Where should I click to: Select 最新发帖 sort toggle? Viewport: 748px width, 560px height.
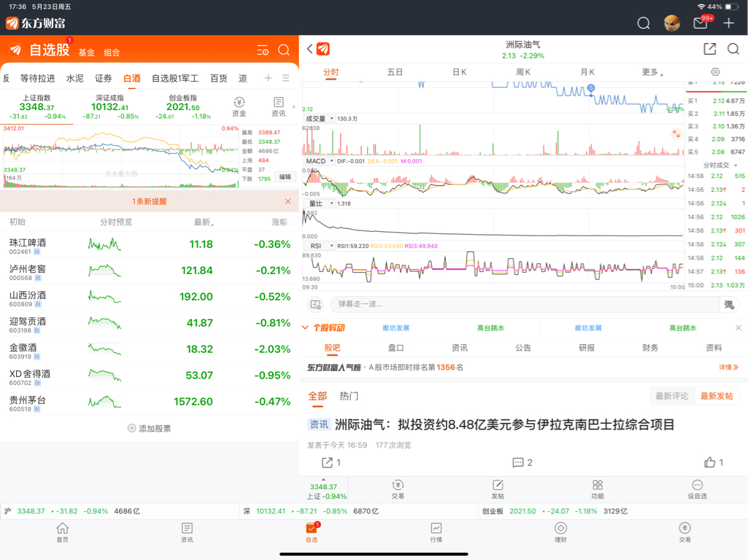(716, 396)
